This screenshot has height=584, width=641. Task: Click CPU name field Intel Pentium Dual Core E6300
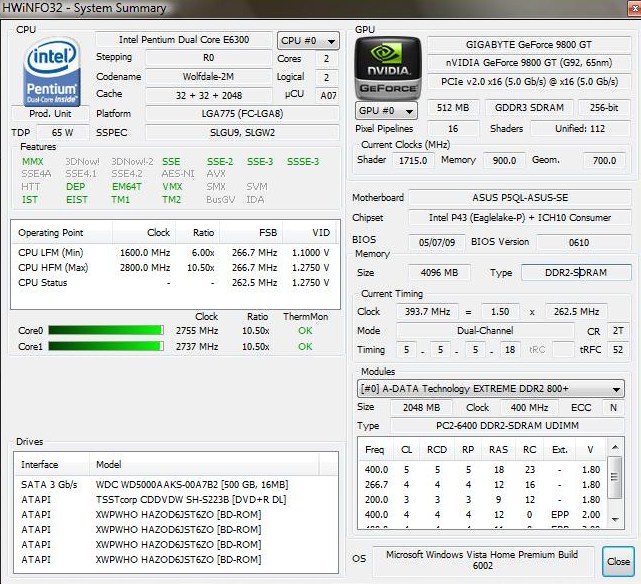[184, 40]
